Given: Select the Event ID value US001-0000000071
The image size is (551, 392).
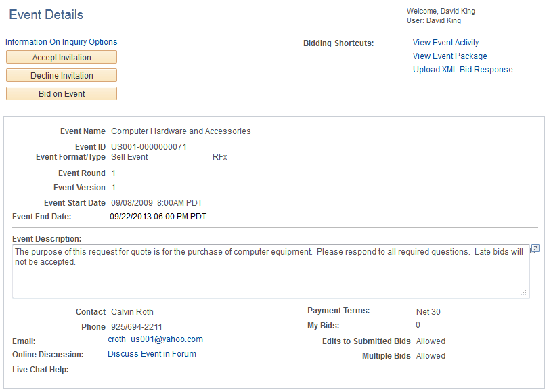Looking at the screenshot, I should (149, 147).
